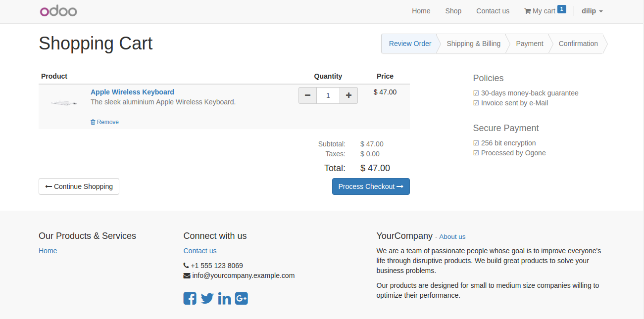644x319 pixels.
Task: Open the Odoo logo home link
Action: pyautogui.click(x=58, y=11)
